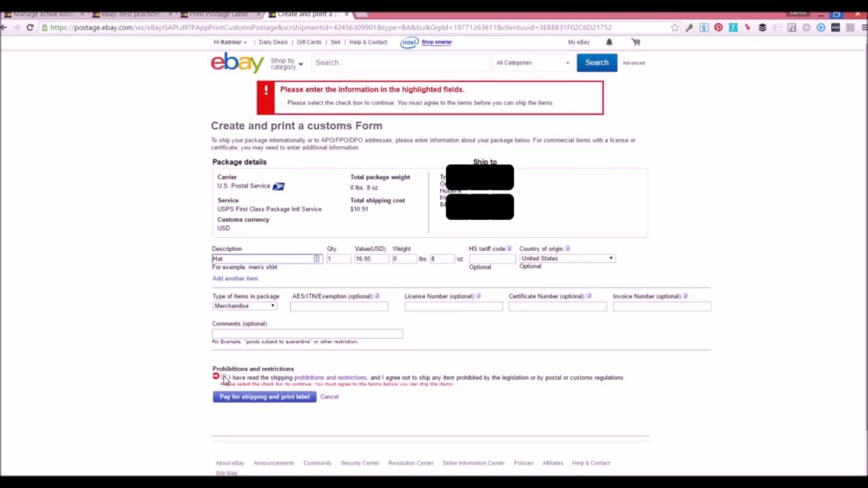
Task: Reload the page with the browser refresh icon
Action: [x=30, y=27]
